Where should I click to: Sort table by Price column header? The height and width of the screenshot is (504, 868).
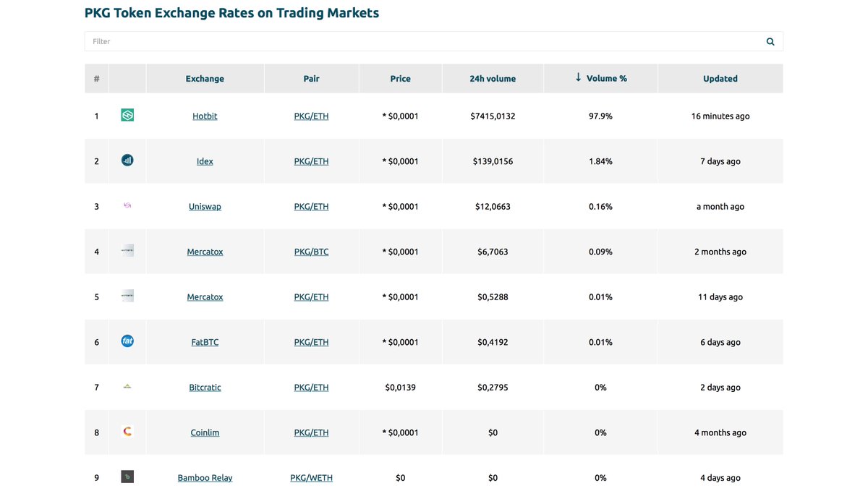(400, 78)
